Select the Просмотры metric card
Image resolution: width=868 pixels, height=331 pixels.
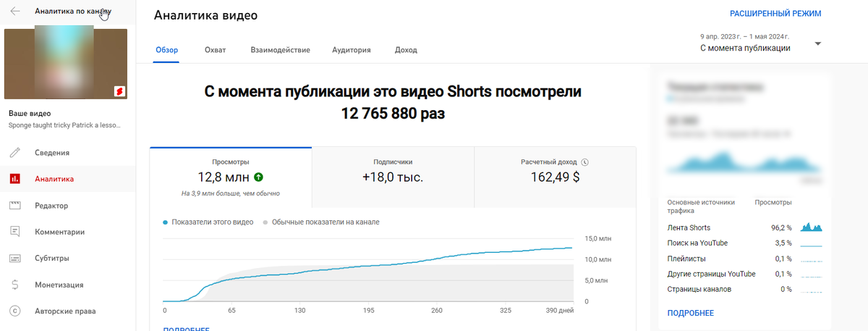231,177
